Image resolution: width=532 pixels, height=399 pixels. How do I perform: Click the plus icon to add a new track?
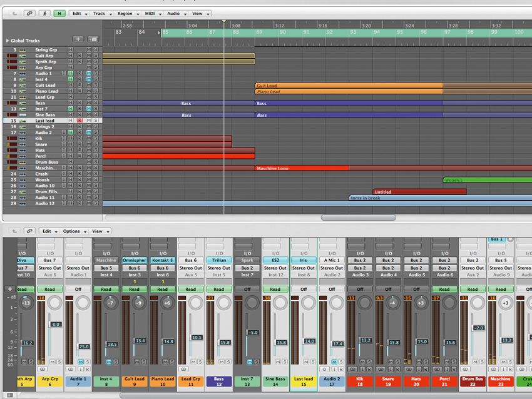pos(78,39)
